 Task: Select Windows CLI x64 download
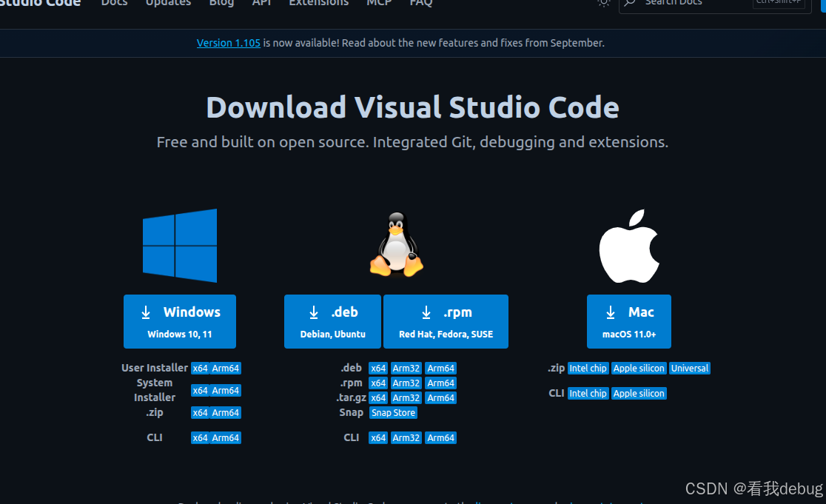point(200,437)
